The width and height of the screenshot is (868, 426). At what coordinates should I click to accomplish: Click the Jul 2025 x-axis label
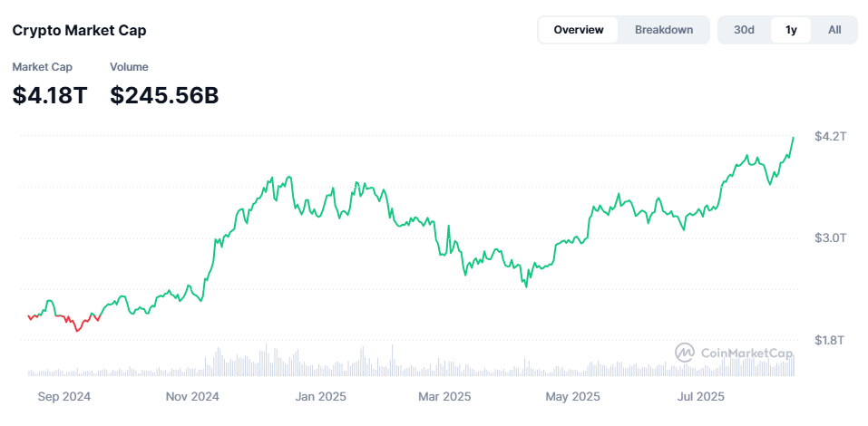click(x=700, y=396)
